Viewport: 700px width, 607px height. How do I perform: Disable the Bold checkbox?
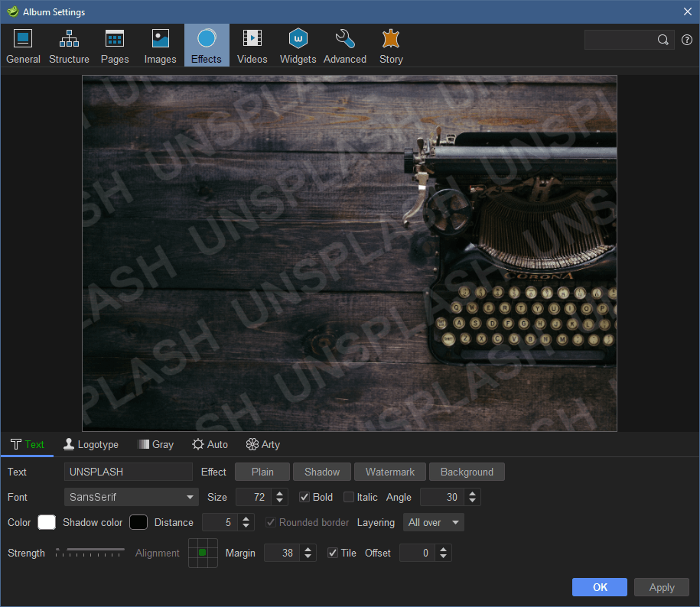pyautogui.click(x=304, y=497)
